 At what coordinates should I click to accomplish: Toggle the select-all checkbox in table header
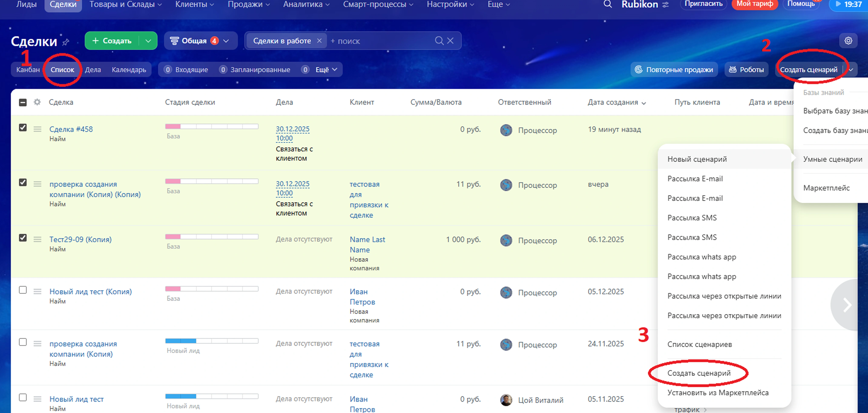(x=23, y=102)
